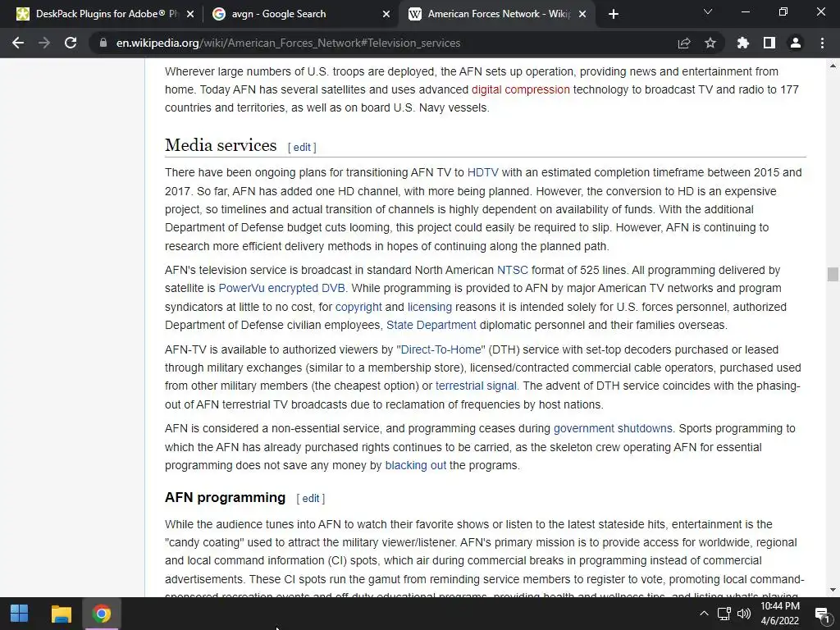Click the browser forward arrow
Screen dimensions: 840x630
pyautogui.click(x=44, y=43)
